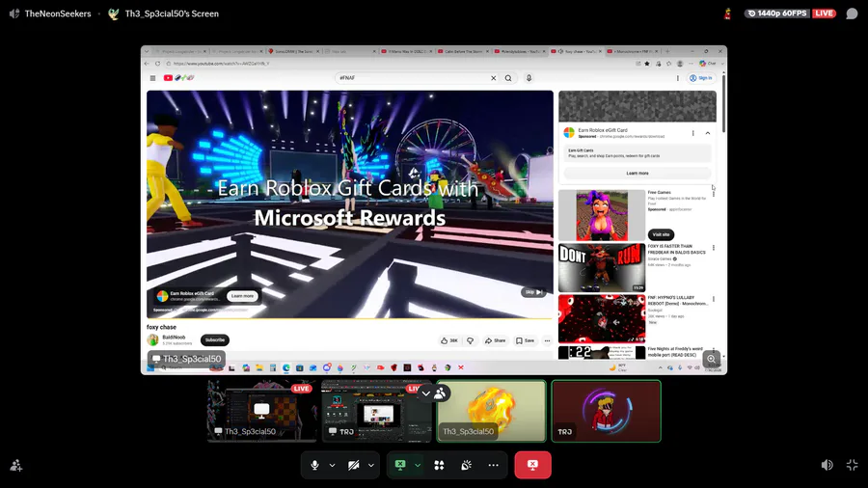Screen dimensions: 868x488
Task: Switch to the New tab browser tab
Action: point(350,51)
